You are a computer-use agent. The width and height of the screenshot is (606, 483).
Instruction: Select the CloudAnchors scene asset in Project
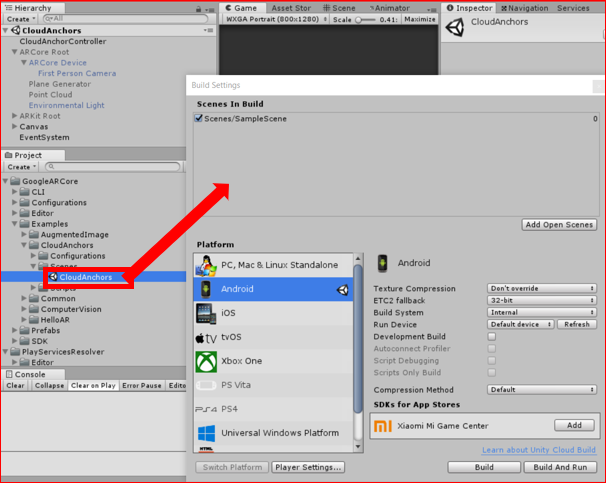pyautogui.click(x=85, y=277)
